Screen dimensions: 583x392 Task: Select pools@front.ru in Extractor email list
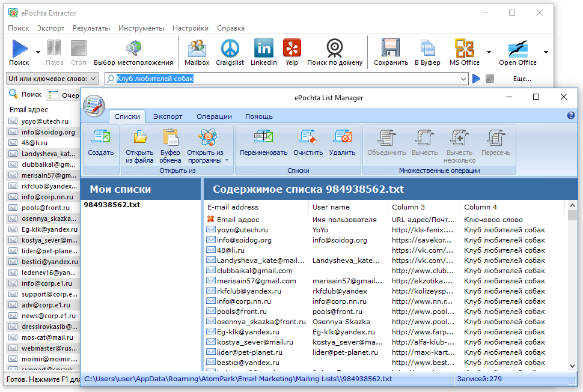pyautogui.click(x=43, y=208)
